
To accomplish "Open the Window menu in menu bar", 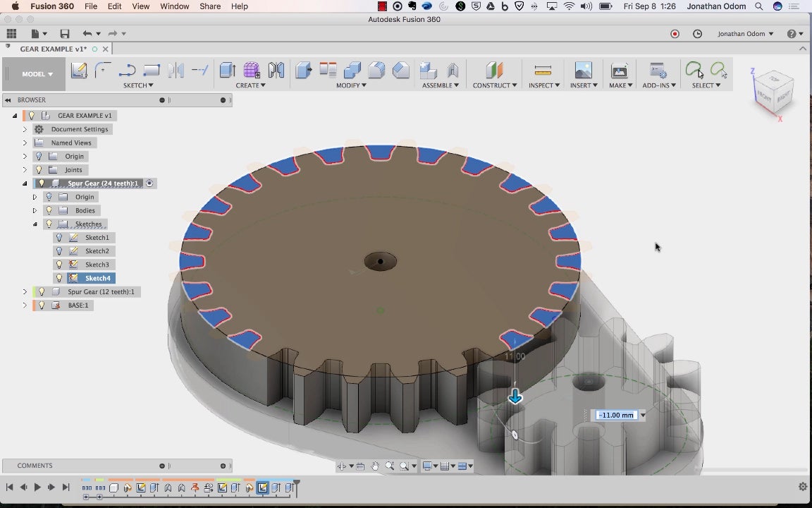I will click(174, 6).
